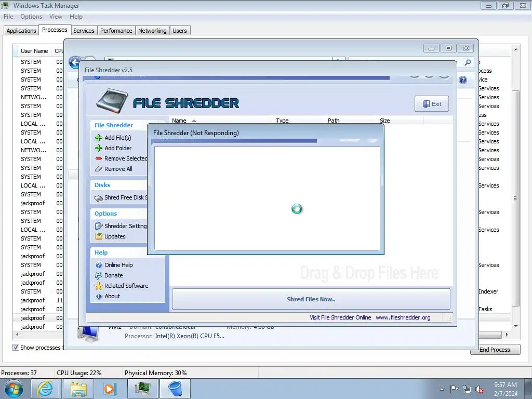The height and width of the screenshot is (399, 532).
Task: Open the View menu in Task Manager
Action: click(56, 17)
